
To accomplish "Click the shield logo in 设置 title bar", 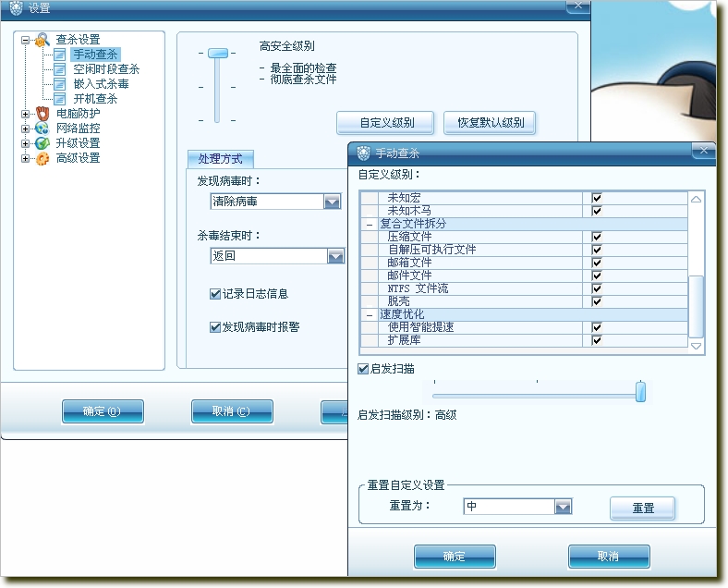I will pyautogui.click(x=17, y=8).
